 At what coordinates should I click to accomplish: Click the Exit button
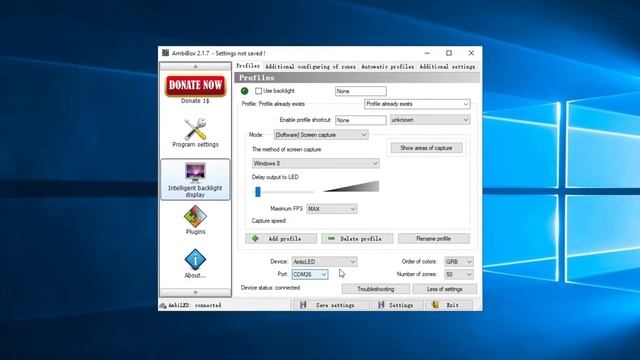(x=449, y=305)
